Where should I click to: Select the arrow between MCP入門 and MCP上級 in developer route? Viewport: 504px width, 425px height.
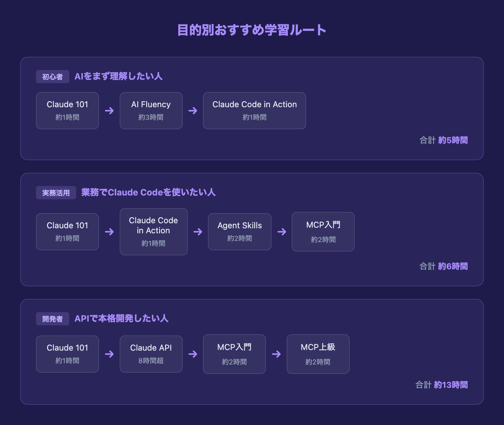276,354
